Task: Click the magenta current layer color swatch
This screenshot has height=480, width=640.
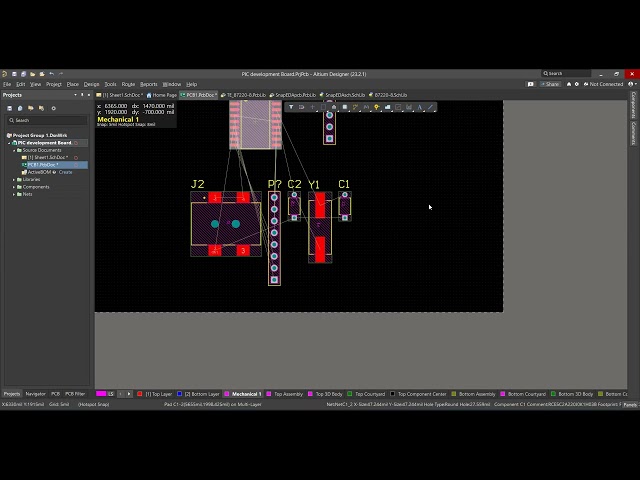Action: [101, 394]
